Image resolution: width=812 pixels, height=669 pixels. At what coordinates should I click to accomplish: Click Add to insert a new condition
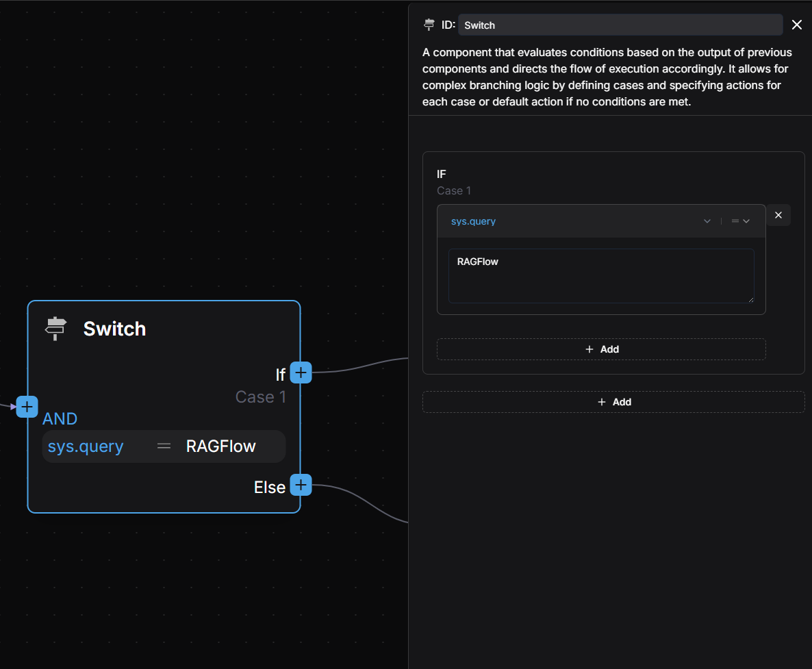pyautogui.click(x=601, y=349)
